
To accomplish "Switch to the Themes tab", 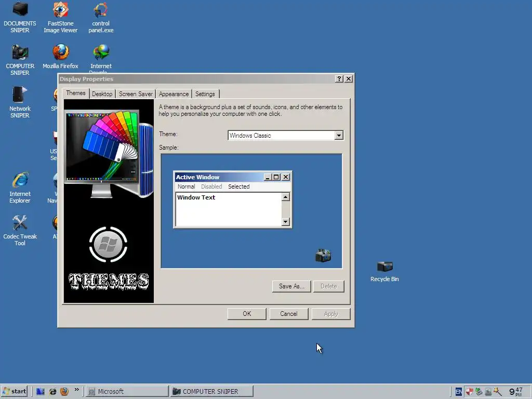I will pos(76,94).
